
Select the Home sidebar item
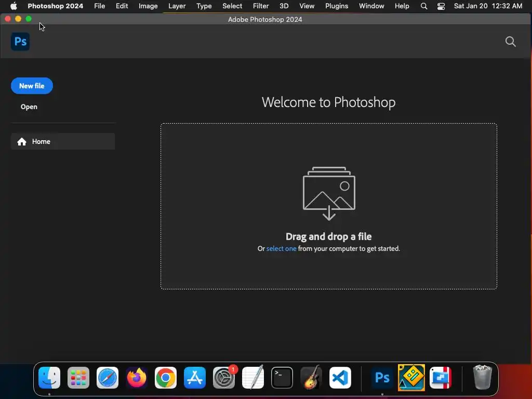pyautogui.click(x=63, y=141)
